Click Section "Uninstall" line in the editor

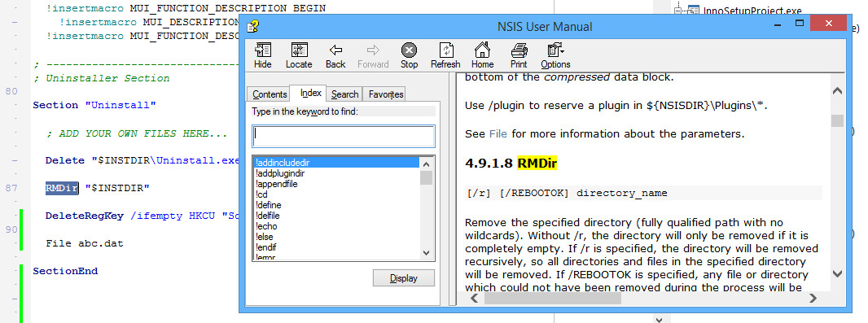coord(94,105)
